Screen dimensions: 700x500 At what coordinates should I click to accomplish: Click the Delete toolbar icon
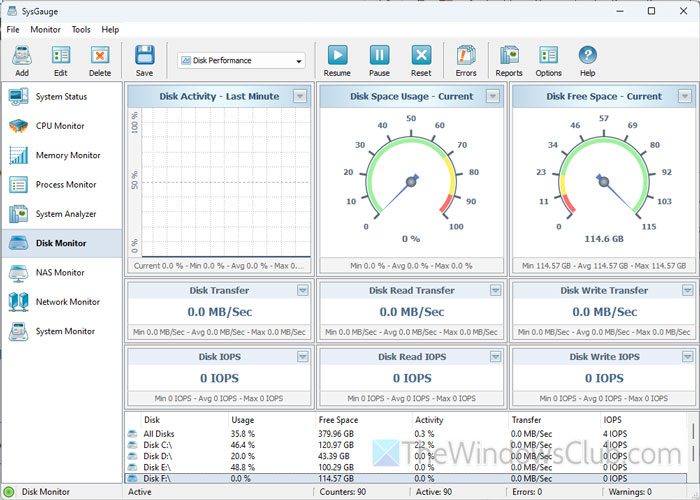point(100,56)
